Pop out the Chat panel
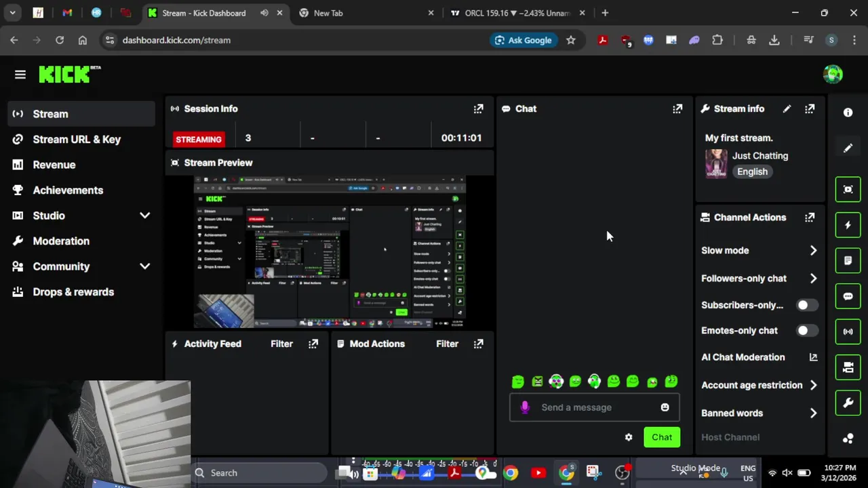 pos(677,108)
